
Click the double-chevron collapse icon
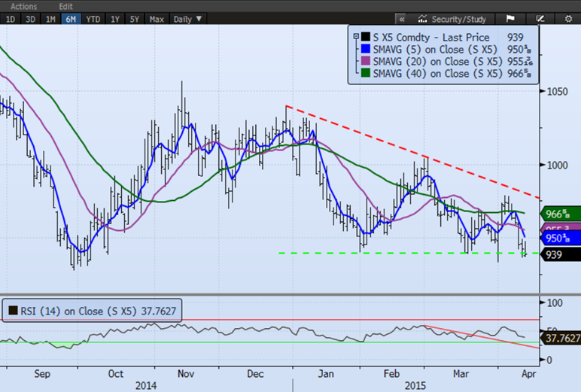(x=402, y=19)
